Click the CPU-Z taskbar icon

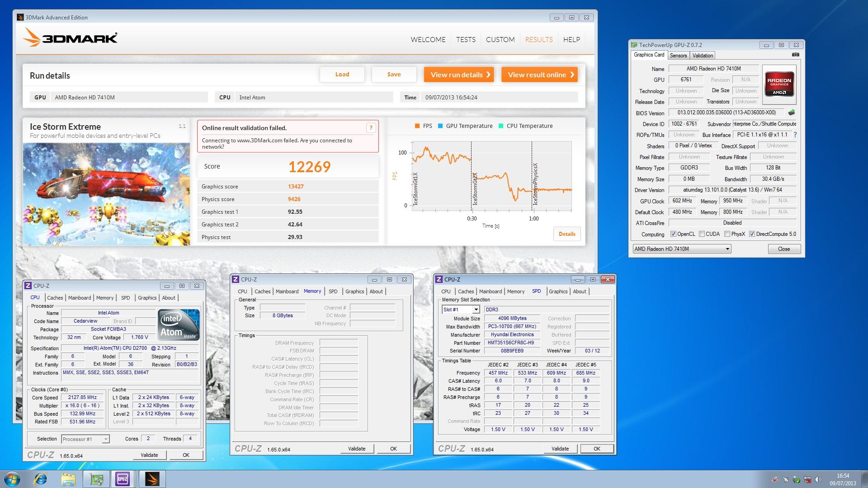coord(123,479)
